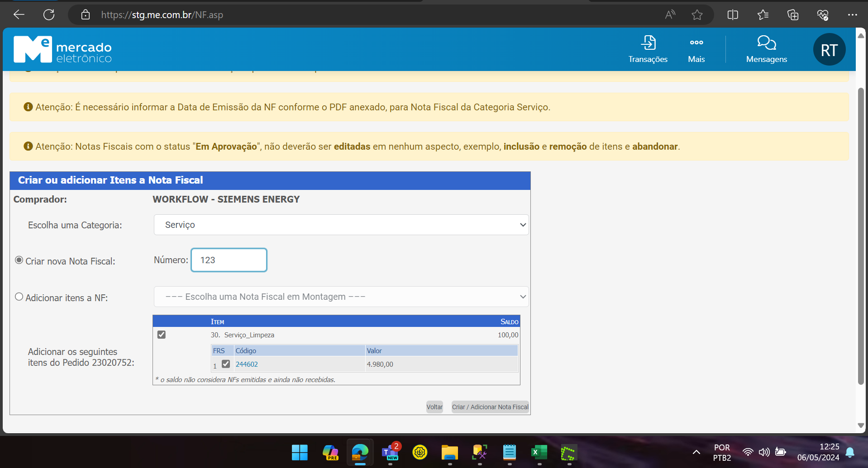The image size is (868, 468).
Task: Select Adicionar itens a NF radio
Action: (x=19, y=297)
